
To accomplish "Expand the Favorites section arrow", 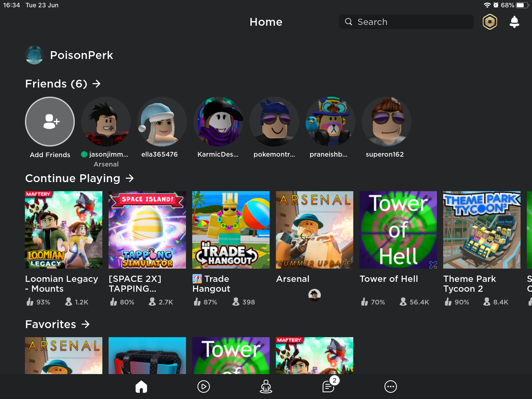I will click(85, 324).
